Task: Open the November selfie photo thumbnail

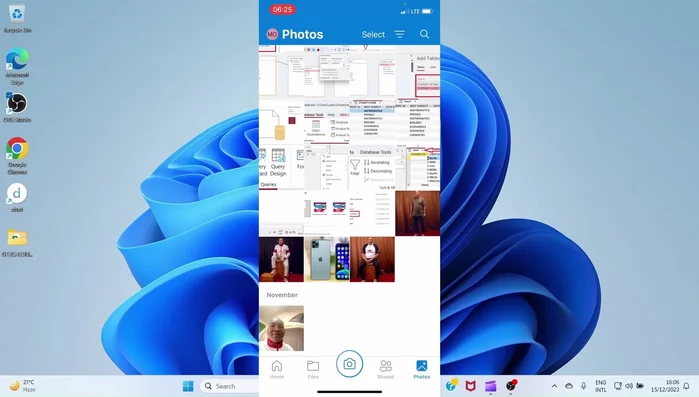Action: coord(282,328)
